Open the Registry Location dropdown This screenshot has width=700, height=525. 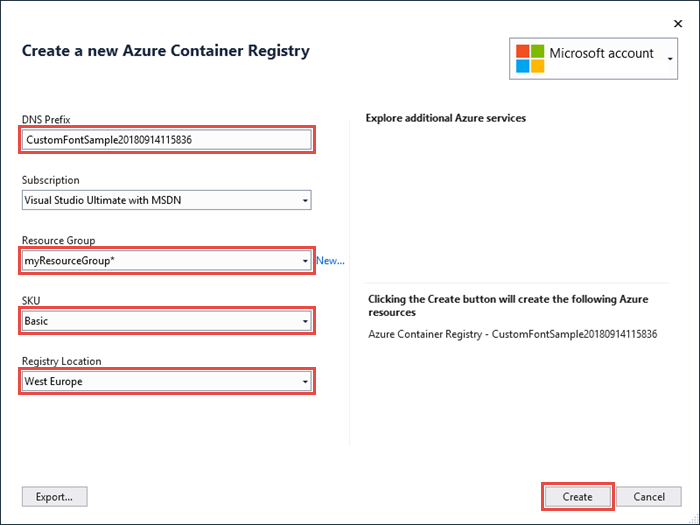point(167,381)
